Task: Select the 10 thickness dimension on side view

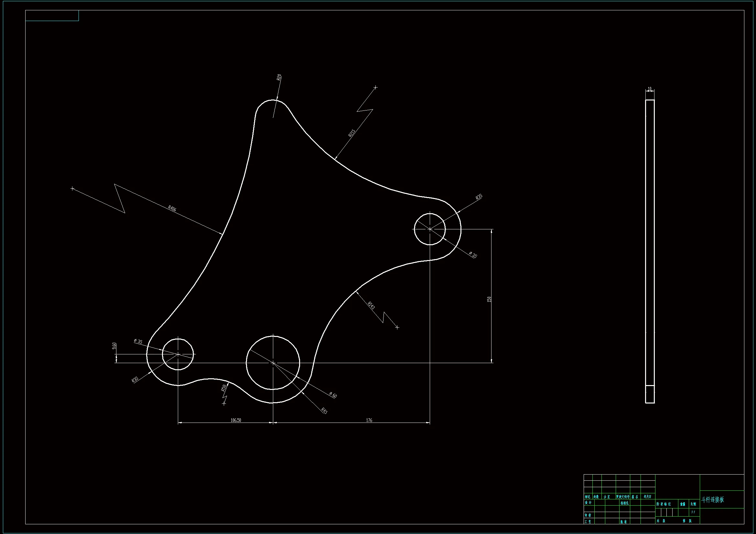Action: (650, 89)
